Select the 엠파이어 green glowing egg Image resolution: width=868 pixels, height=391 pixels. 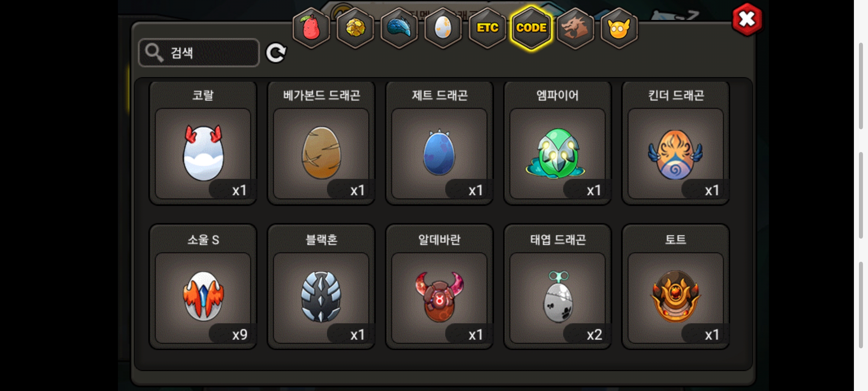point(557,143)
